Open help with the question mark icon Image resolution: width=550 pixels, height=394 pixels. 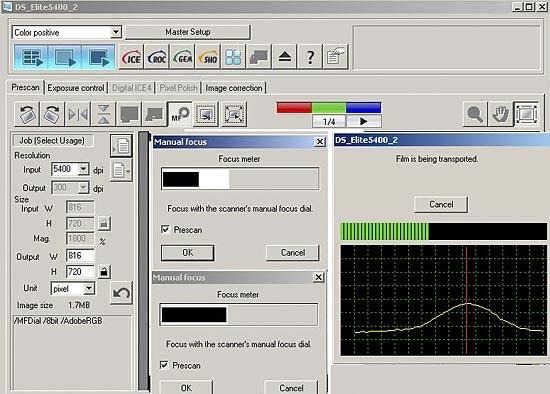[310, 57]
